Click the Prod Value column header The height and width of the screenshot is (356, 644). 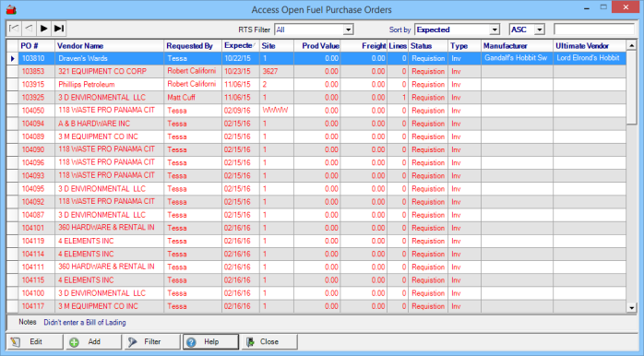(x=317, y=45)
